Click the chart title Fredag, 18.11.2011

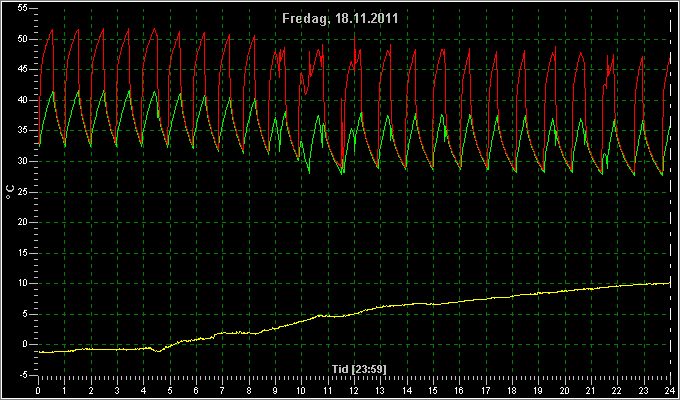340,19
